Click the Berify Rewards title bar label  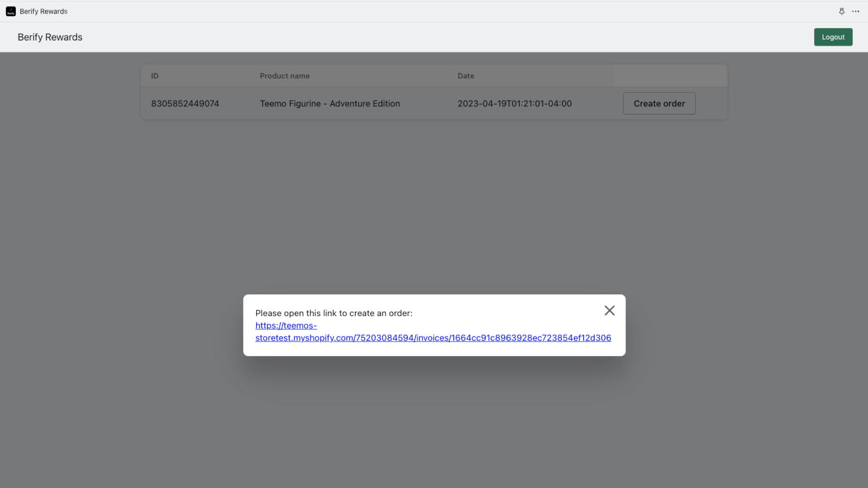(x=43, y=11)
